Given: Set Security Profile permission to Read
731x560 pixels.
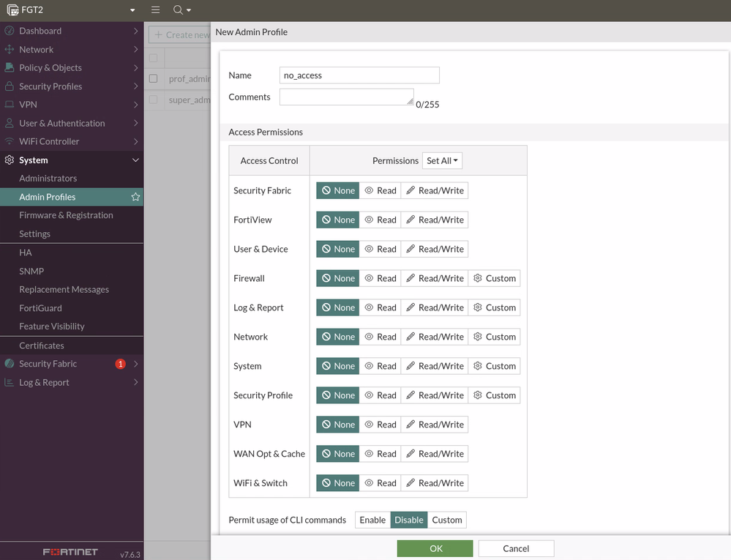Looking at the screenshot, I should [x=380, y=395].
